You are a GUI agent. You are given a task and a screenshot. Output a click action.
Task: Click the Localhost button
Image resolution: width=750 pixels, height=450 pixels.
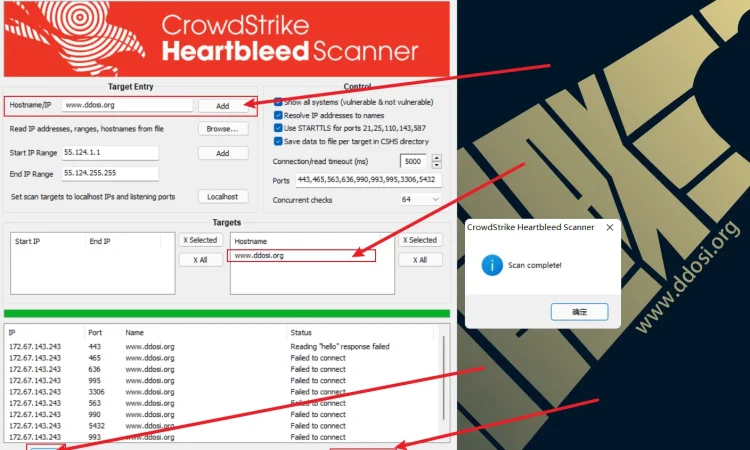(223, 197)
